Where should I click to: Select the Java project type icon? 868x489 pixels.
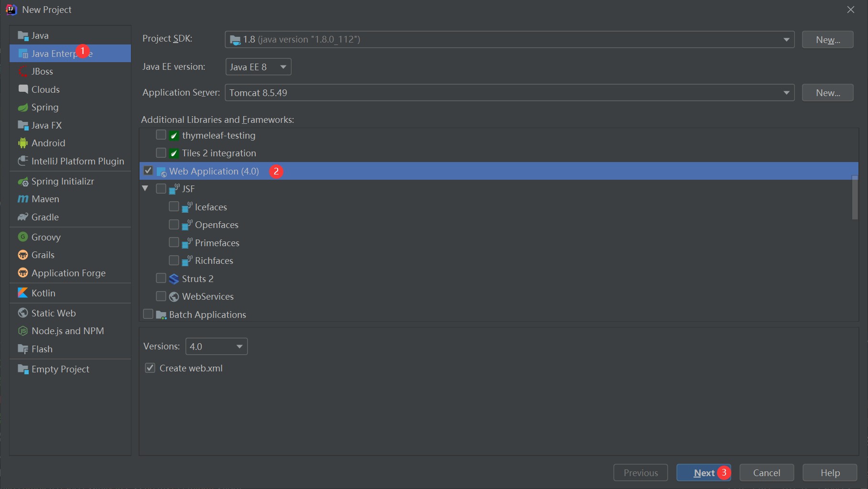coord(23,36)
